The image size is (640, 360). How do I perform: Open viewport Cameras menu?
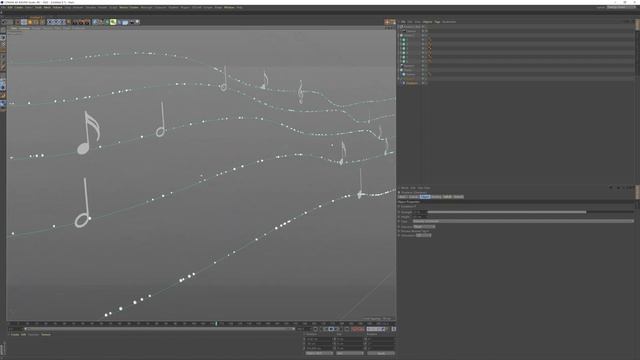(24, 28)
